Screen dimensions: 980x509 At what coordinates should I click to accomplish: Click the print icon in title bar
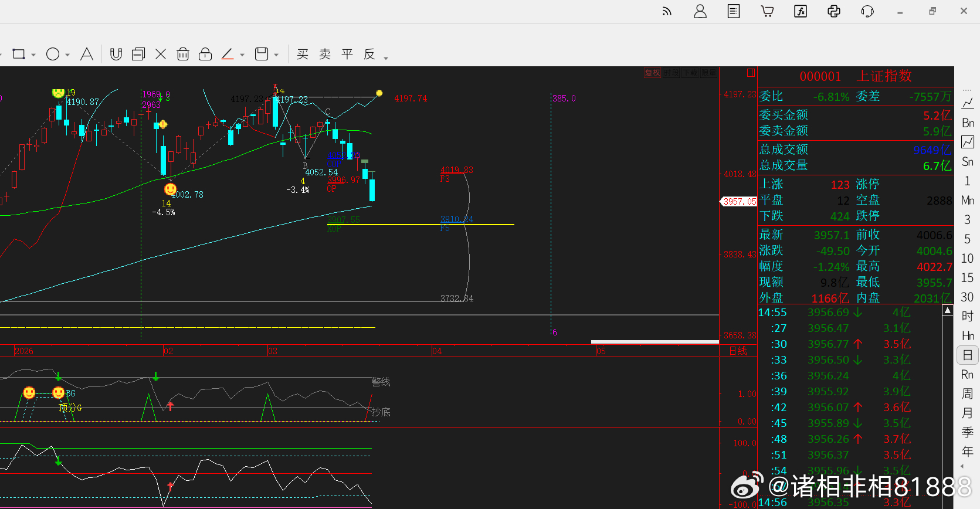834,11
